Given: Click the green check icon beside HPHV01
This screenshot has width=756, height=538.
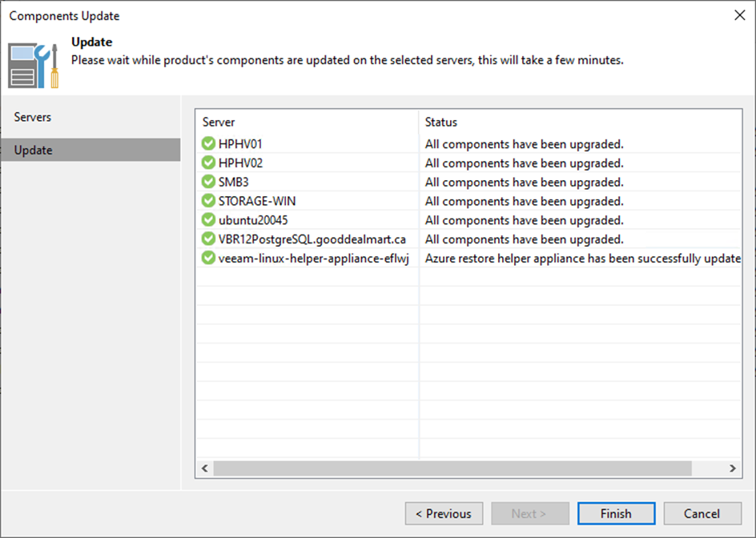Looking at the screenshot, I should pos(209,144).
